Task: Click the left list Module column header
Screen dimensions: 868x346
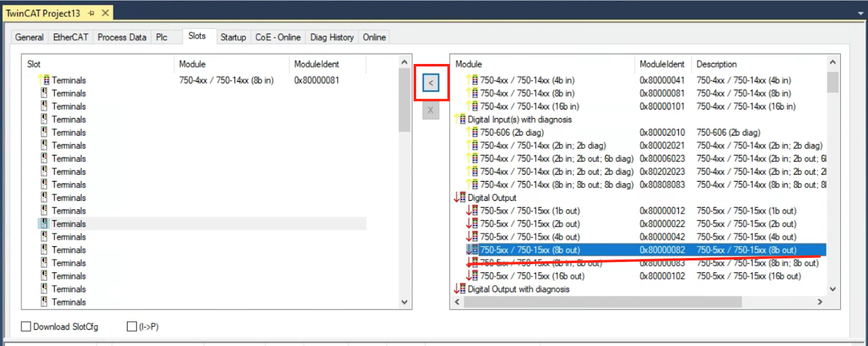Action: coord(232,64)
